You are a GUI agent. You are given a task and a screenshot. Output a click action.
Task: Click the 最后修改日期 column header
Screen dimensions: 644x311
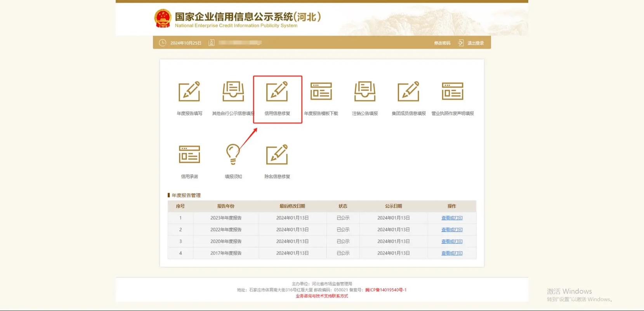pos(292,206)
